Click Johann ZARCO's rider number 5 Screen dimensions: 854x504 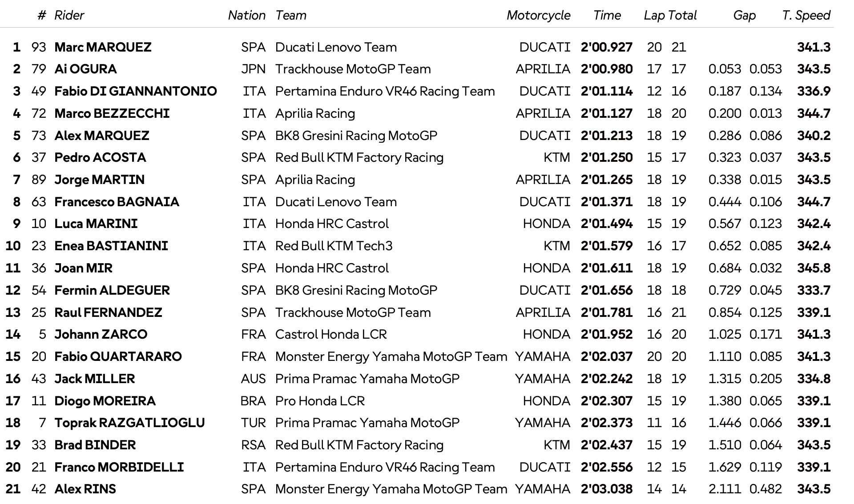click(42, 334)
